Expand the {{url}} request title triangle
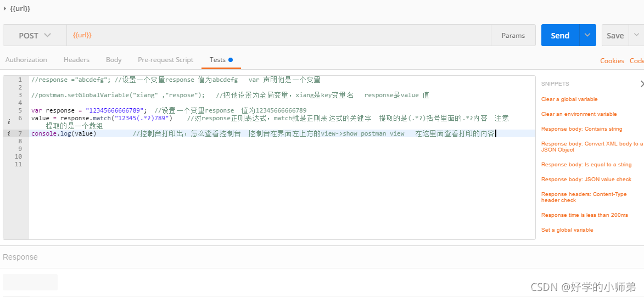The height and width of the screenshot is (297, 644). point(5,8)
